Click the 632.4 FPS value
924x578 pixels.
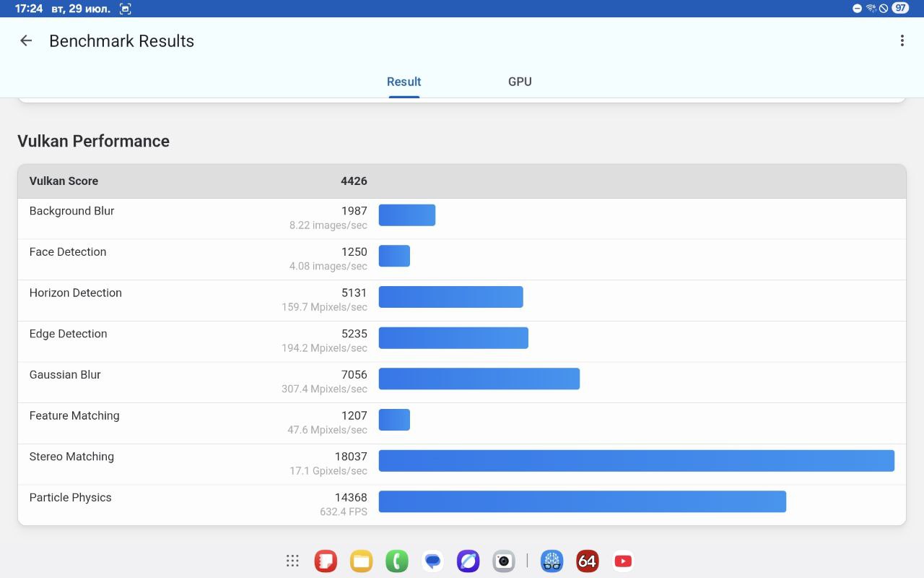344,512
